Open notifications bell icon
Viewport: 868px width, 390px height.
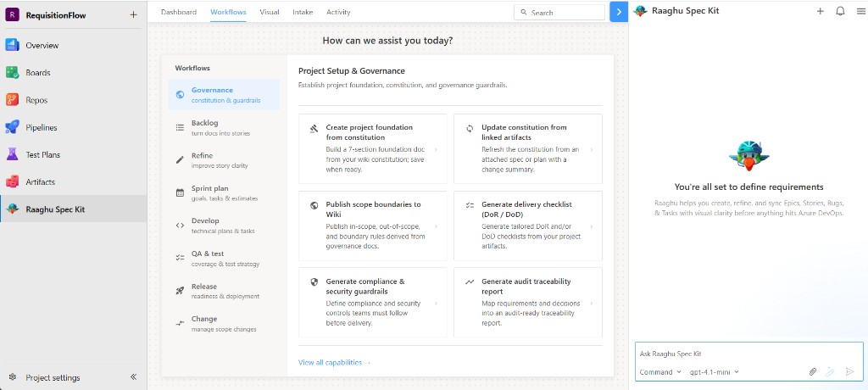(840, 11)
